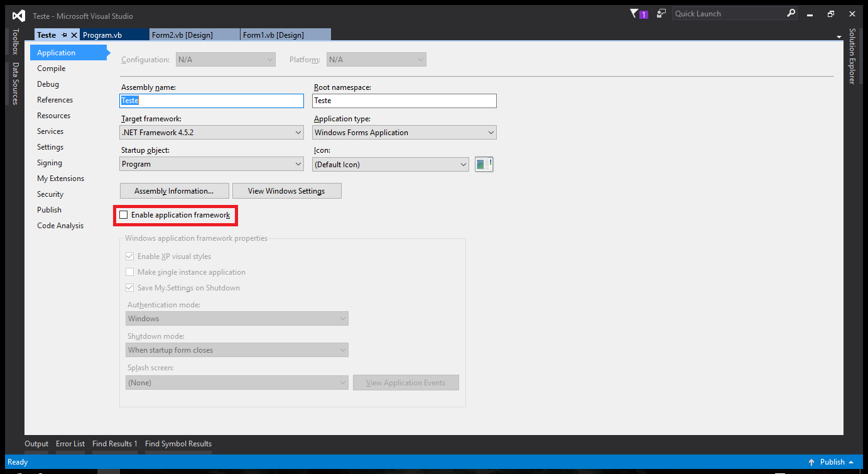This screenshot has height=474, width=868.
Task: Open the Settings page
Action: pyautogui.click(x=50, y=147)
